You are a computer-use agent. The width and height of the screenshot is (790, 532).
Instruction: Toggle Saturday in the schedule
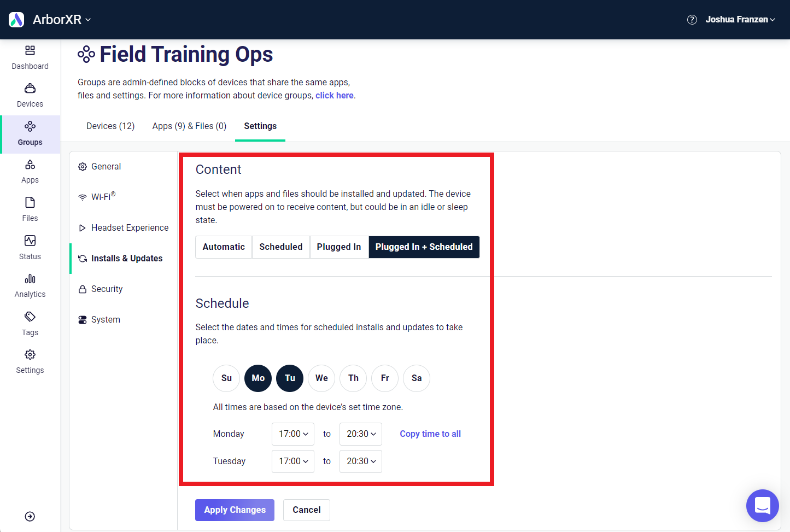[417, 378]
